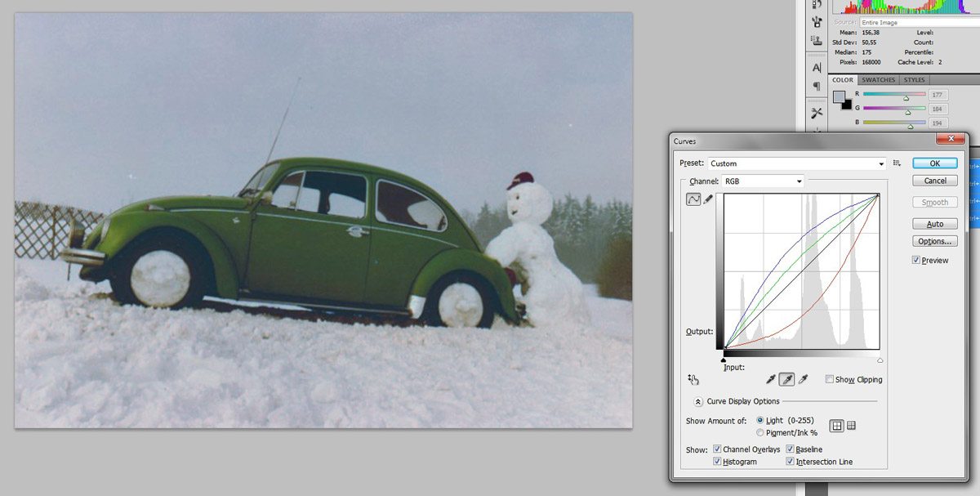Viewport: 980px width, 496px height.
Task: Switch to the Swatches tab
Action: 879,80
